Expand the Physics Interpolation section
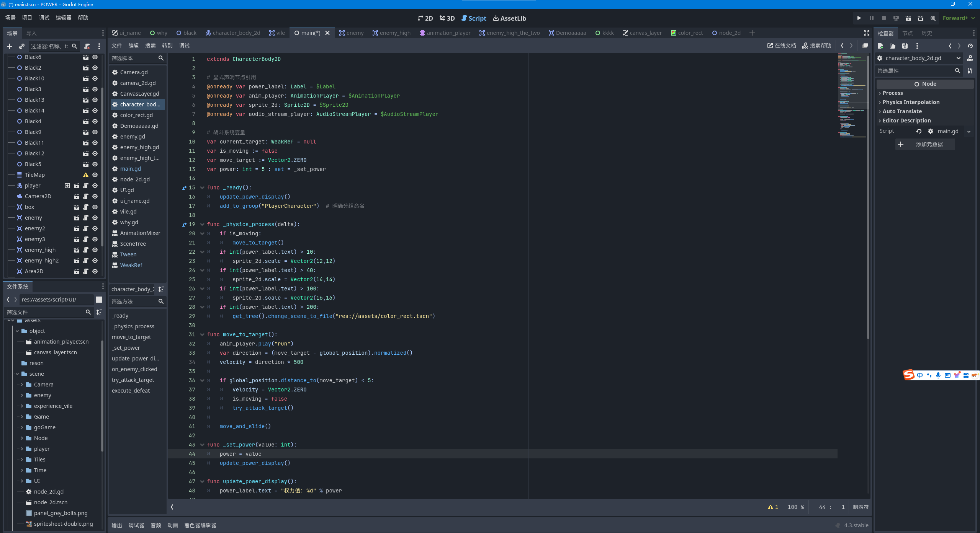 point(911,102)
